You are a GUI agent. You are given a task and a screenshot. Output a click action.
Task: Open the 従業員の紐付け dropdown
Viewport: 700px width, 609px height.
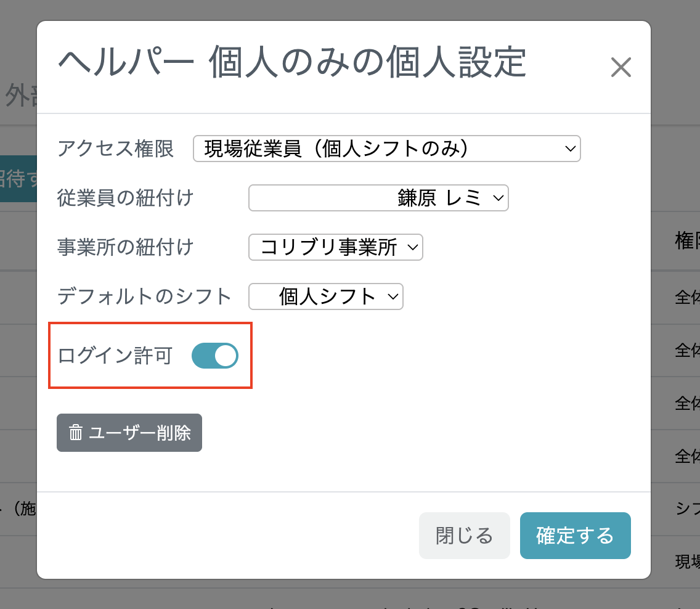point(378,198)
